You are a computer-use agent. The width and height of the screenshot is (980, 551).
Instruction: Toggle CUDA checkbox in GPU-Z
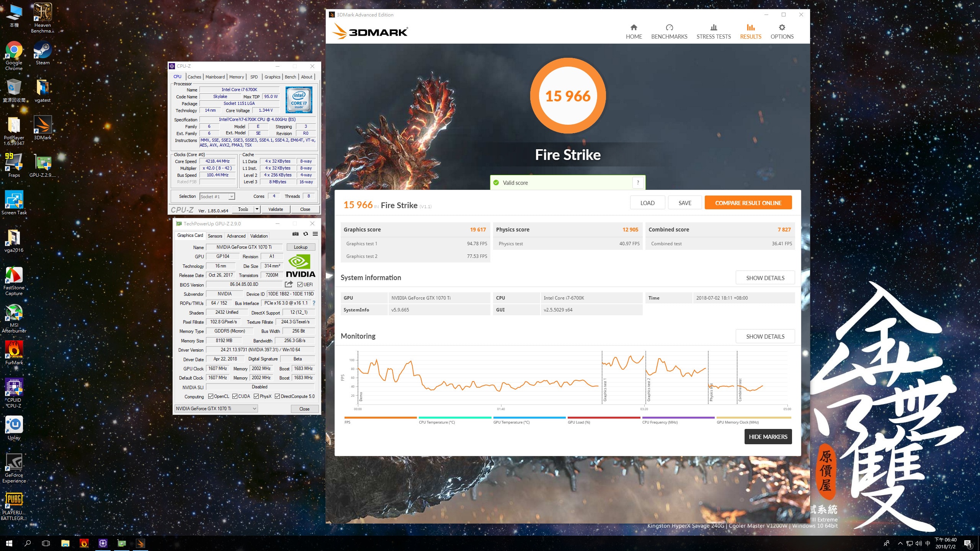(235, 396)
